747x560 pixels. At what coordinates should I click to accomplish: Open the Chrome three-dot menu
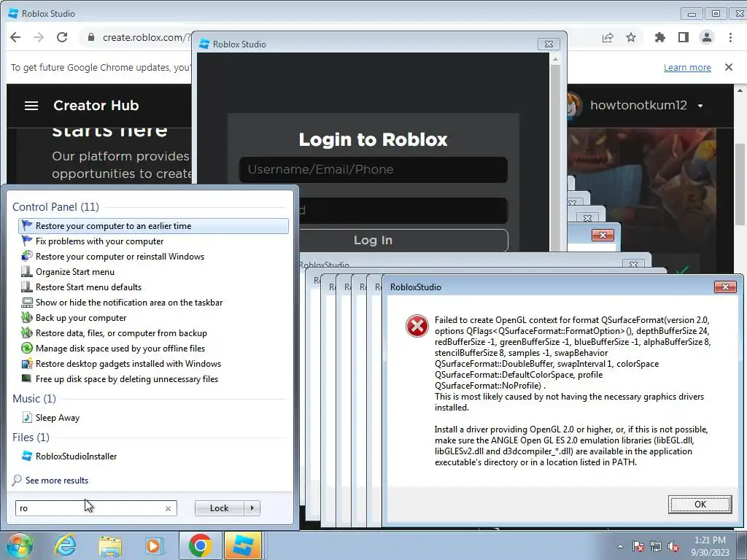pyautogui.click(x=730, y=38)
